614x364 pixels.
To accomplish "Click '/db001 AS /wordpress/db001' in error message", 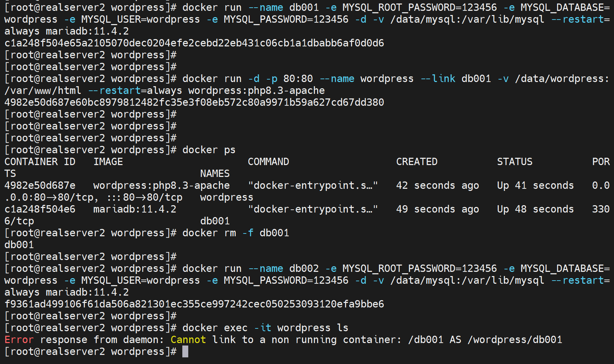I will [x=485, y=340].
